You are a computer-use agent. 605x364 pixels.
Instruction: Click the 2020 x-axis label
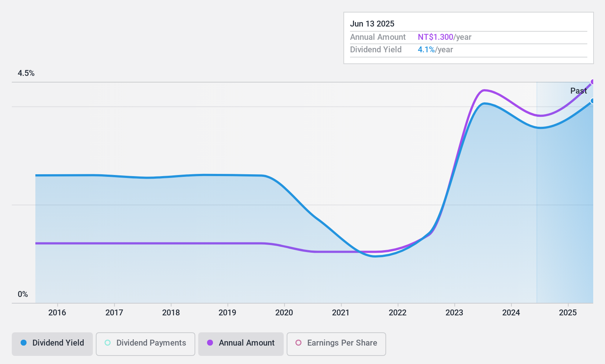pos(284,312)
